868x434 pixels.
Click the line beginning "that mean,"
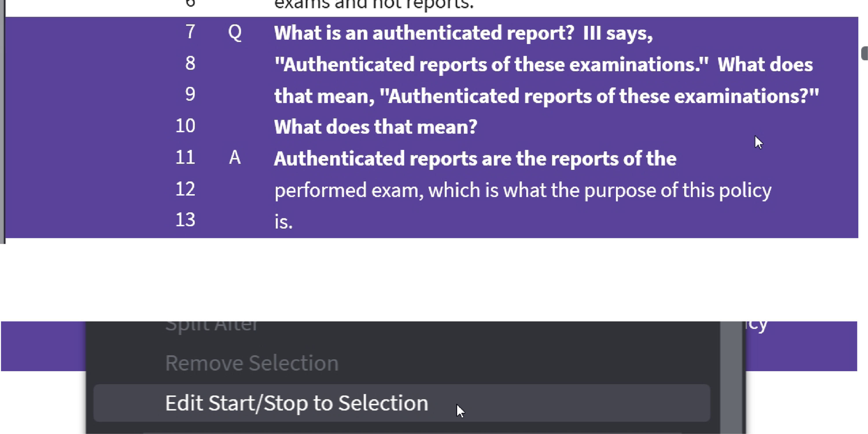[546, 96]
